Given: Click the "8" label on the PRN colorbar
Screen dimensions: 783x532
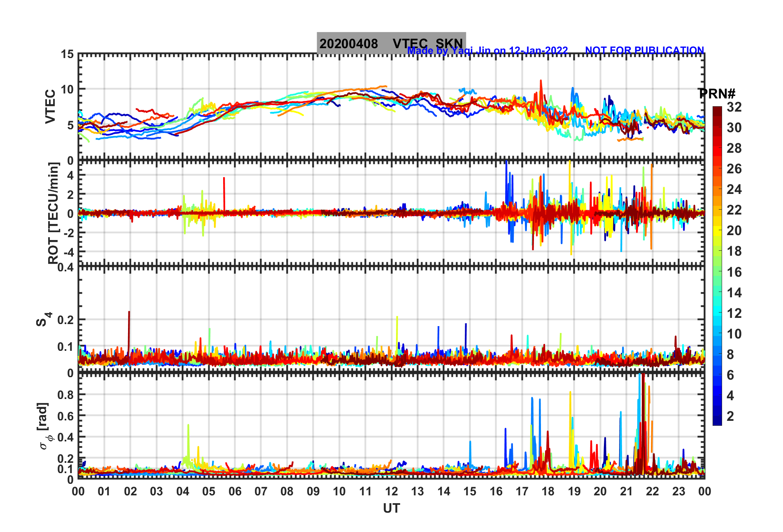Looking at the screenshot, I should pos(730,355).
